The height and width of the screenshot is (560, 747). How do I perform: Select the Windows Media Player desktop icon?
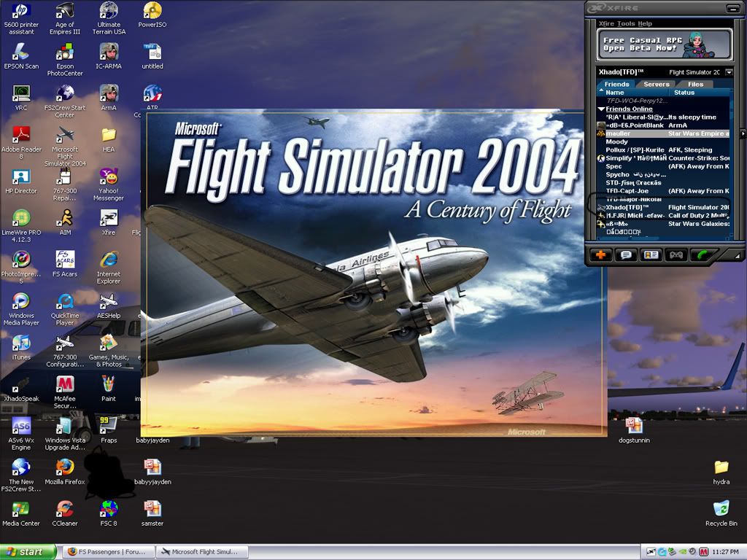21,308
